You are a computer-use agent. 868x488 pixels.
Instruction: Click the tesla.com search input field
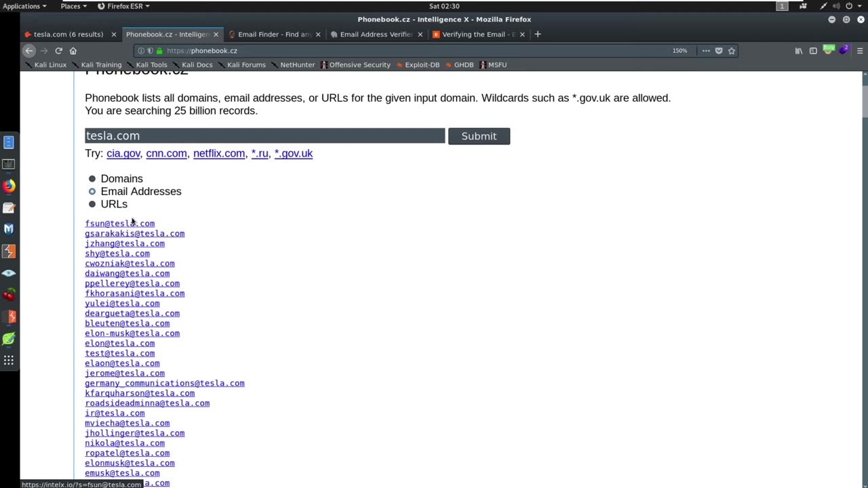pos(264,136)
